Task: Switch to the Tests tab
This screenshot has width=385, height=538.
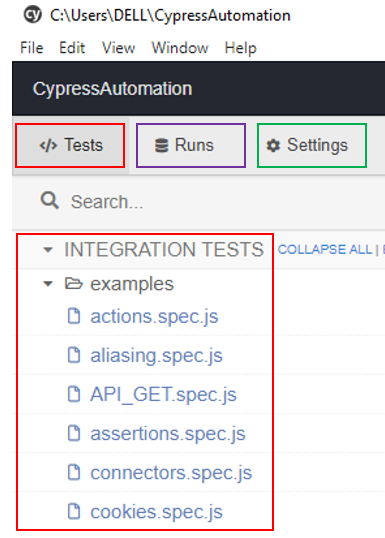Action: point(70,145)
